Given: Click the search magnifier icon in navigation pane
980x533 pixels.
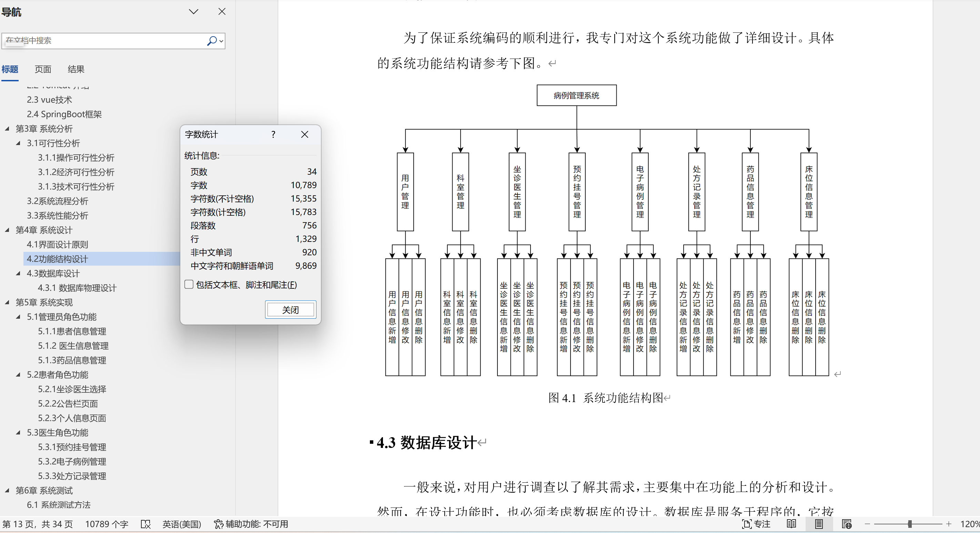Looking at the screenshot, I should click(212, 41).
